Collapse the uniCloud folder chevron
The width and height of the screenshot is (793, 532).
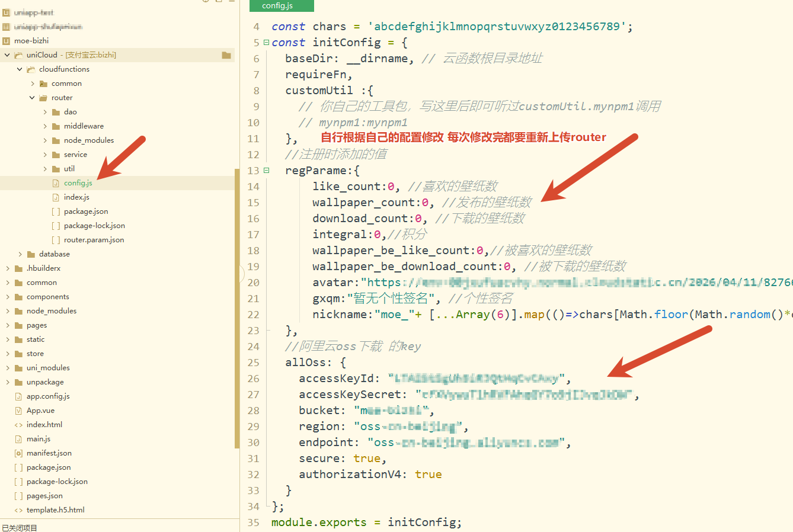click(x=7, y=55)
